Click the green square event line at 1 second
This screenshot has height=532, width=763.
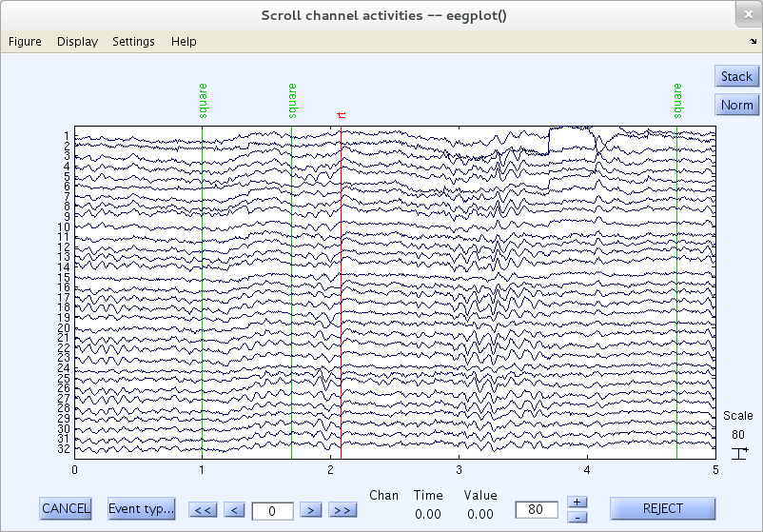[x=202, y=286]
